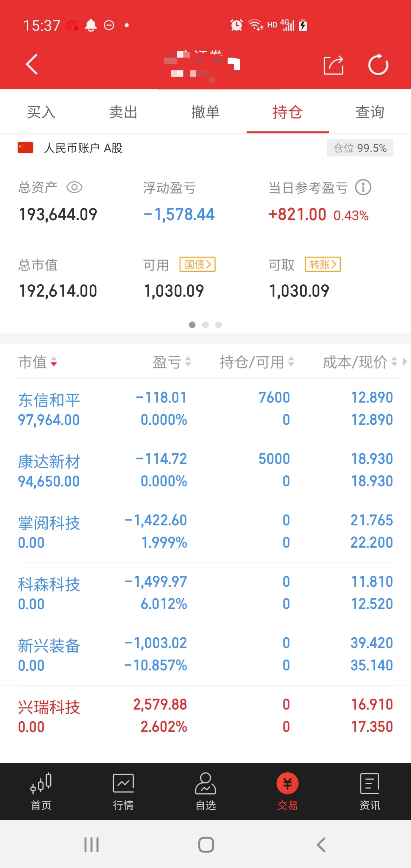Select second page indicator dot

(205, 325)
